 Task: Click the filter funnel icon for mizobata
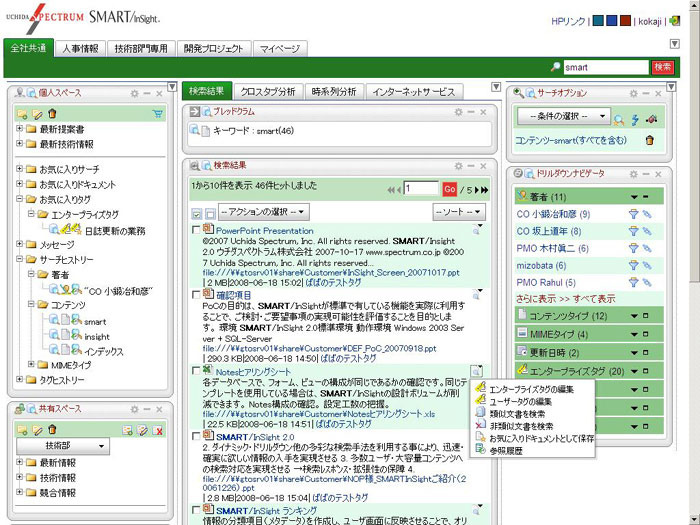tap(633, 265)
